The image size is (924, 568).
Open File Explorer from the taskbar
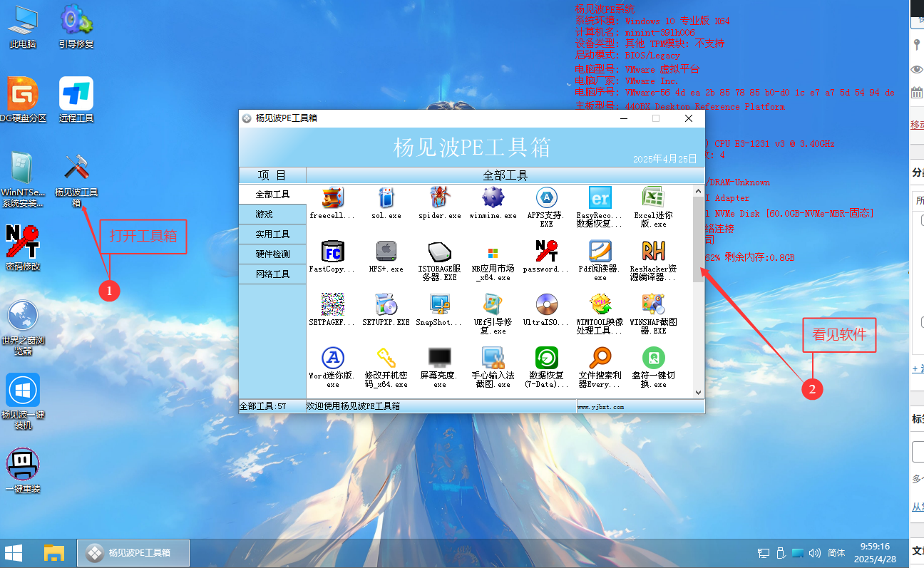(x=54, y=552)
